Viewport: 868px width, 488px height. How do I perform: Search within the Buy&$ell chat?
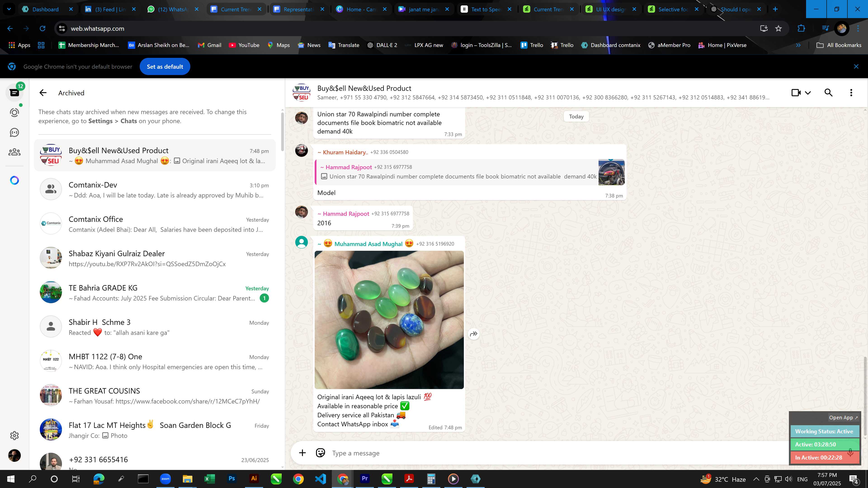point(829,93)
